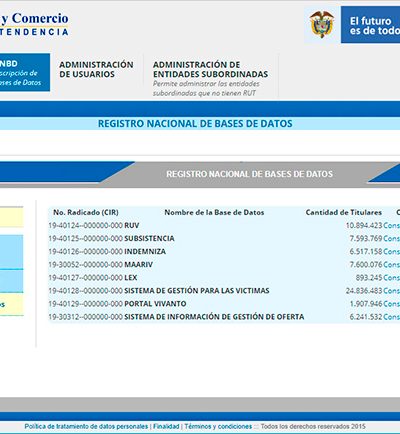Click gray Registro Nacional de Bases de Datos banner
400x434 pixels.
[x=249, y=174]
